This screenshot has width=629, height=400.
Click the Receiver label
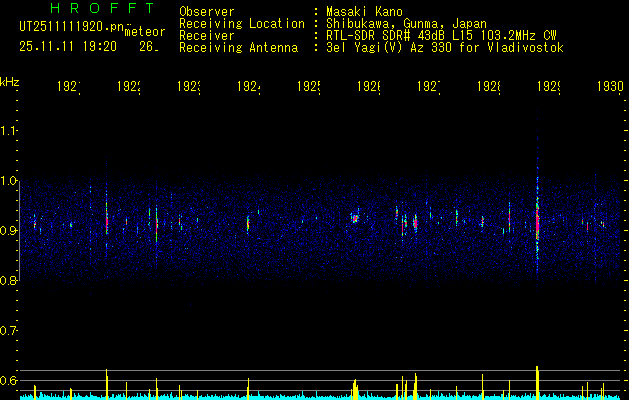click(x=207, y=36)
